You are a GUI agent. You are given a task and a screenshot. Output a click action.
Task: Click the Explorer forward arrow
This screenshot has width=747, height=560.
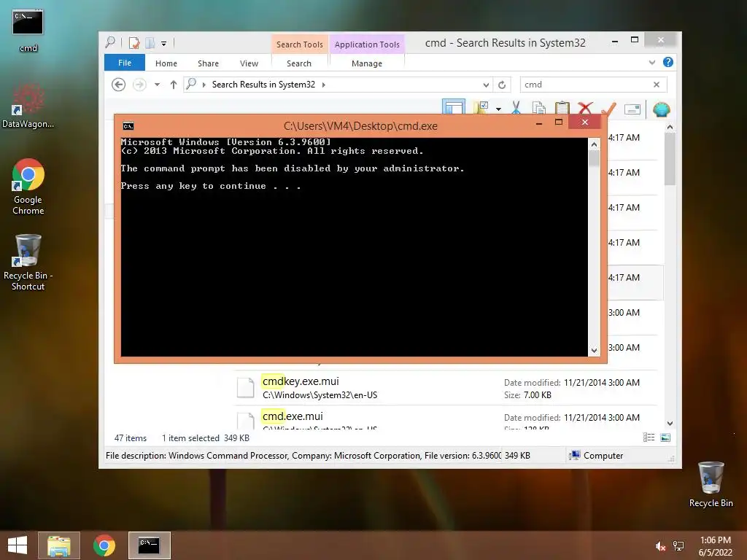tap(139, 85)
